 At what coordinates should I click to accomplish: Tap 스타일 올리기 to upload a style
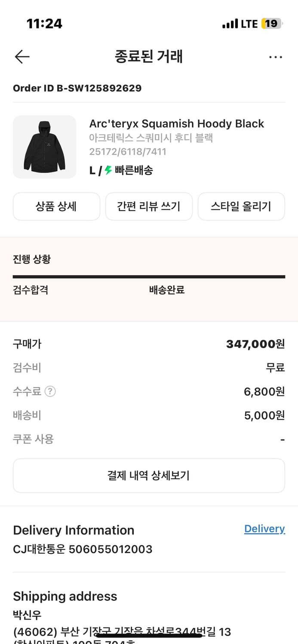tap(241, 207)
